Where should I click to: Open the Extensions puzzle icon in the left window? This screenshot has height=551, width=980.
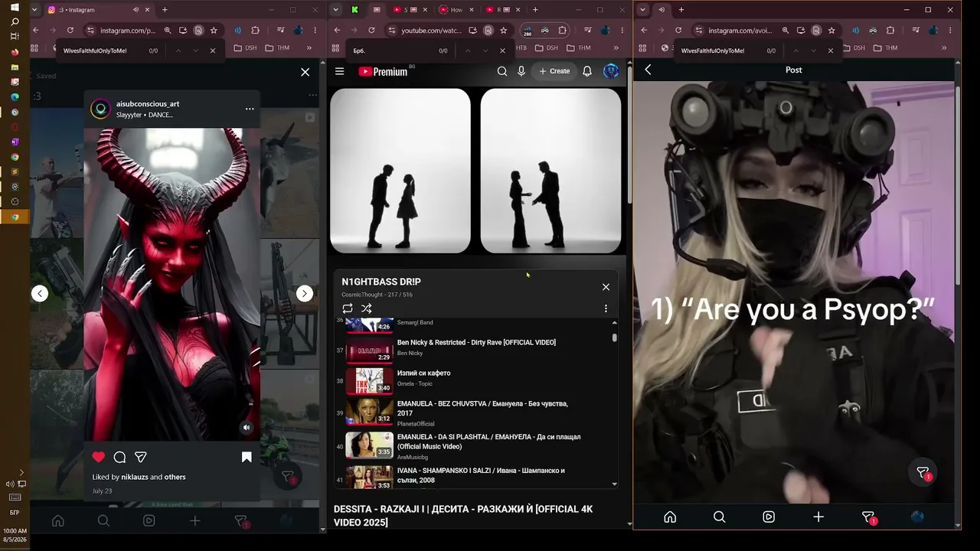pos(256,31)
